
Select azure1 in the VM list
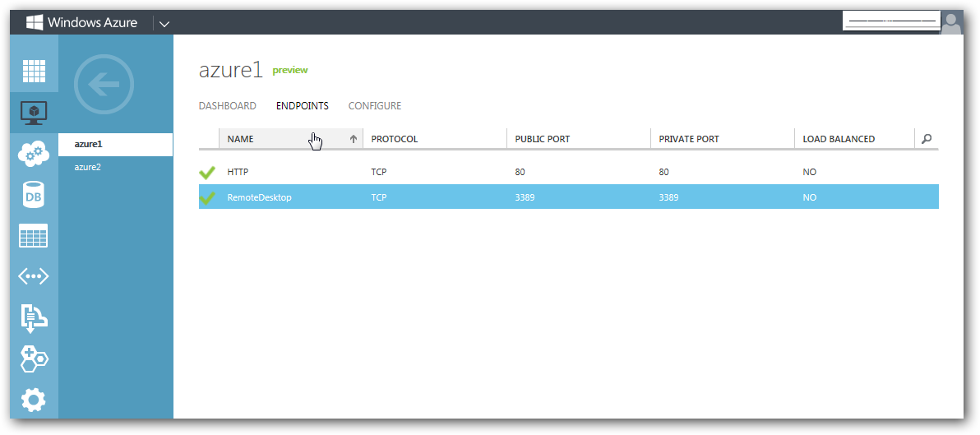(x=116, y=145)
